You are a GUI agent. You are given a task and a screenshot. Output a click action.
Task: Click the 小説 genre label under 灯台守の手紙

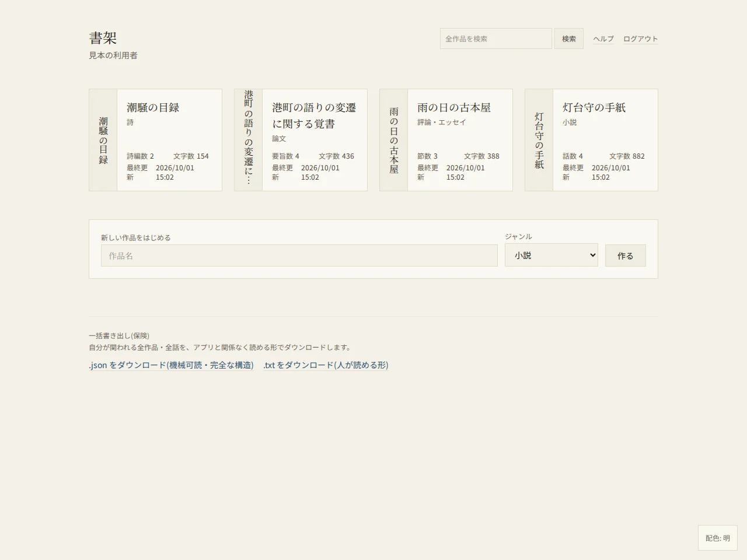point(570,123)
